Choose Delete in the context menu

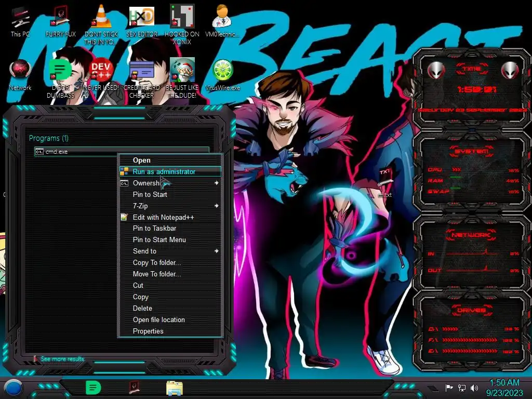tap(170, 309)
